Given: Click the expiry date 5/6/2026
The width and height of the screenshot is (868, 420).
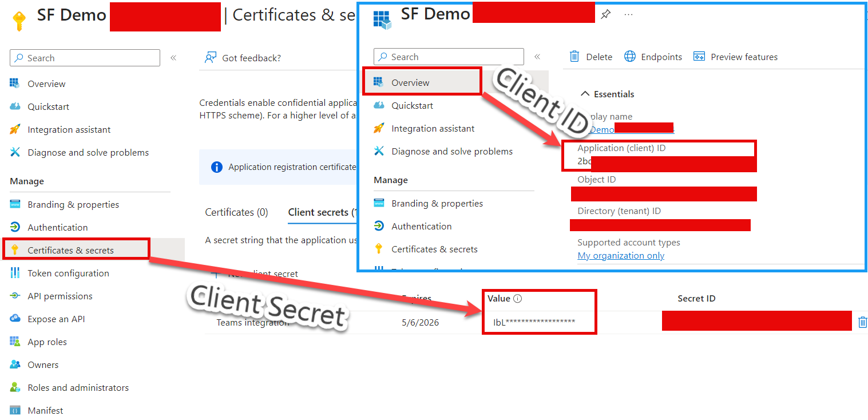Looking at the screenshot, I should 421,322.
